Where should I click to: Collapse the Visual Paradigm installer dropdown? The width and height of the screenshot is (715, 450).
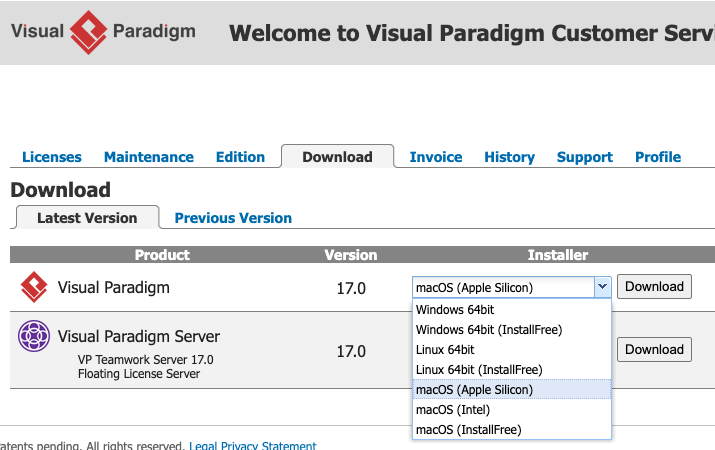coord(601,287)
